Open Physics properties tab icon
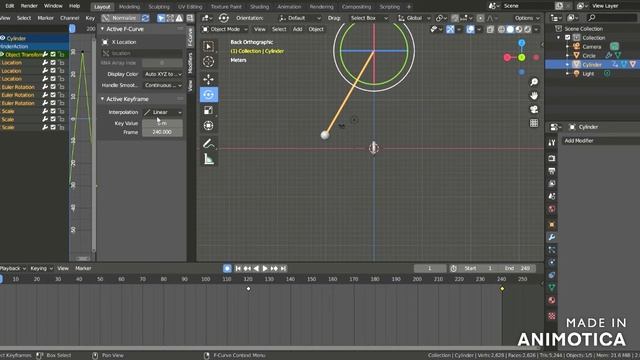 [x=552, y=262]
